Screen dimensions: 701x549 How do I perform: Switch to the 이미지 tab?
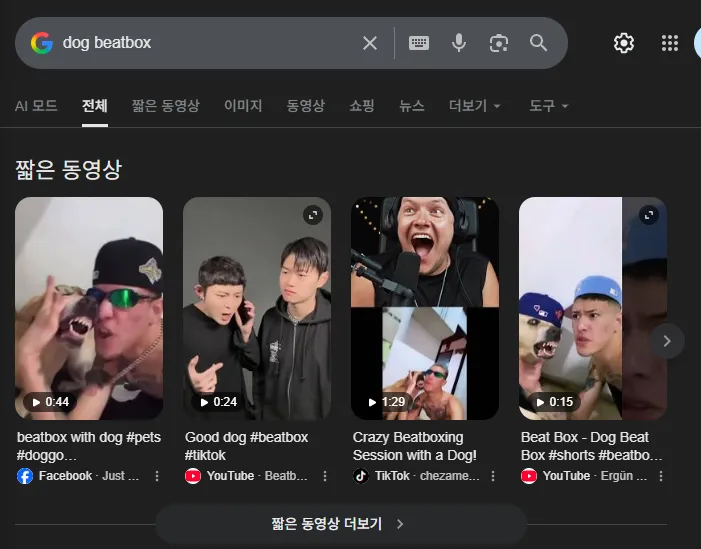click(x=243, y=106)
